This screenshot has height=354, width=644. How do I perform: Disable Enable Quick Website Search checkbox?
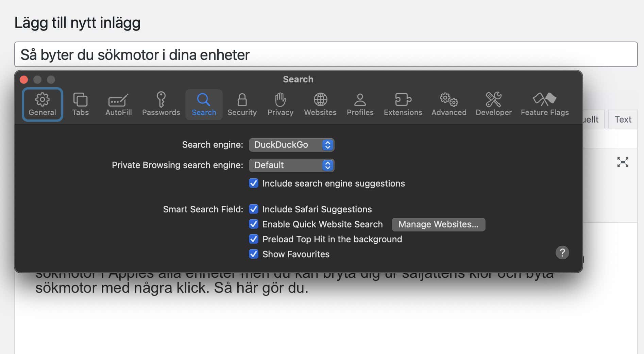coord(254,224)
